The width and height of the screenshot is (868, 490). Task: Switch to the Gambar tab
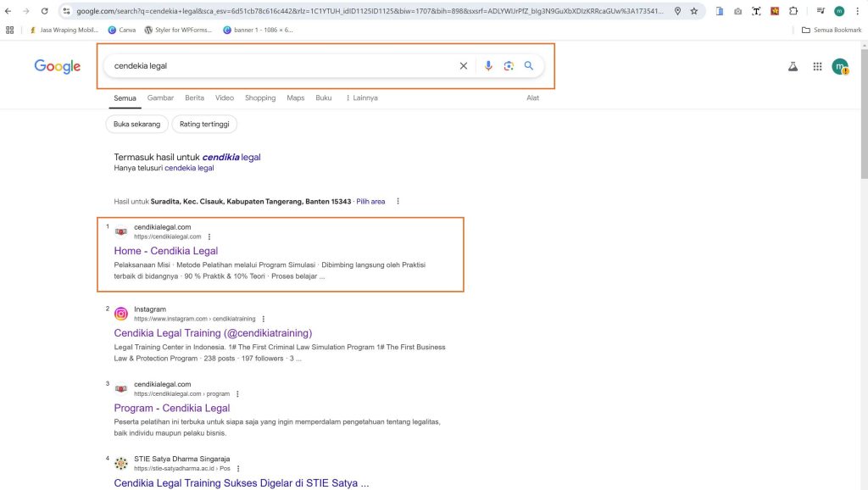[x=160, y=97]
